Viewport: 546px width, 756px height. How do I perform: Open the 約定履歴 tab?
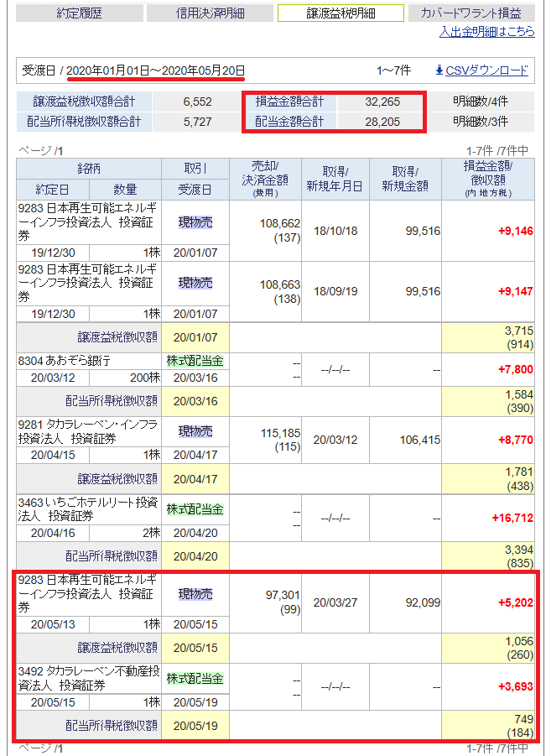tap(80, 13)
